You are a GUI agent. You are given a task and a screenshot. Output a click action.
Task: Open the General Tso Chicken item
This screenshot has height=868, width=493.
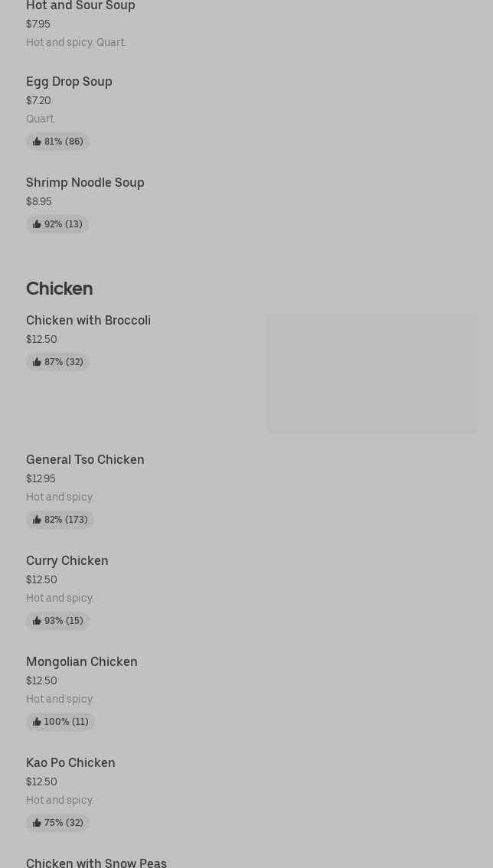tap(85, 460)
